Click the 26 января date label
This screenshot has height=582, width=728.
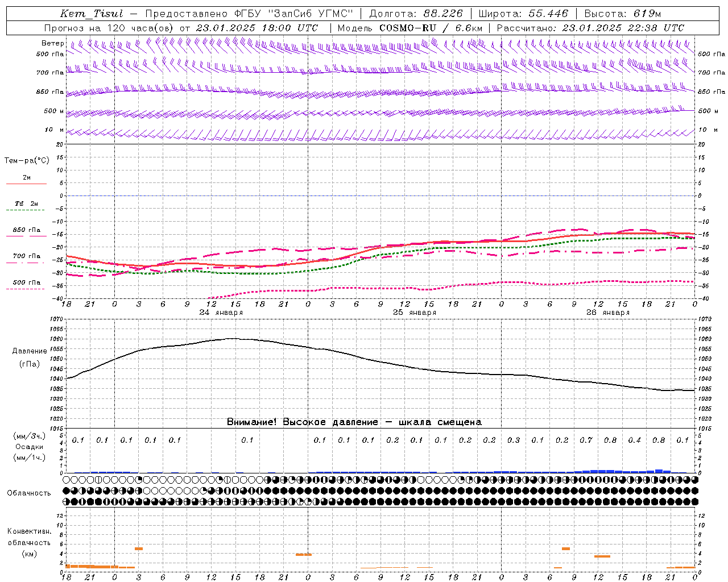[x=608, y=313]
